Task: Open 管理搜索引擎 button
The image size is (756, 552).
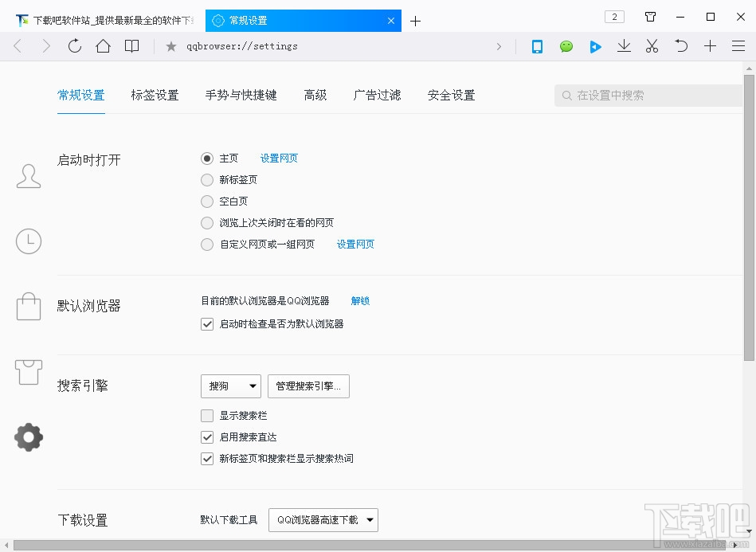Action: tap(308, 386)
